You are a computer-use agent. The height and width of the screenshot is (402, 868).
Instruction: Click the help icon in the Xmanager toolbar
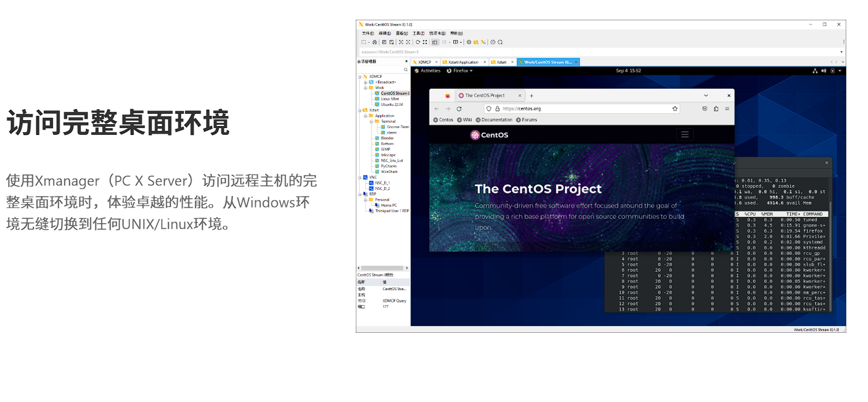point(493,42)
